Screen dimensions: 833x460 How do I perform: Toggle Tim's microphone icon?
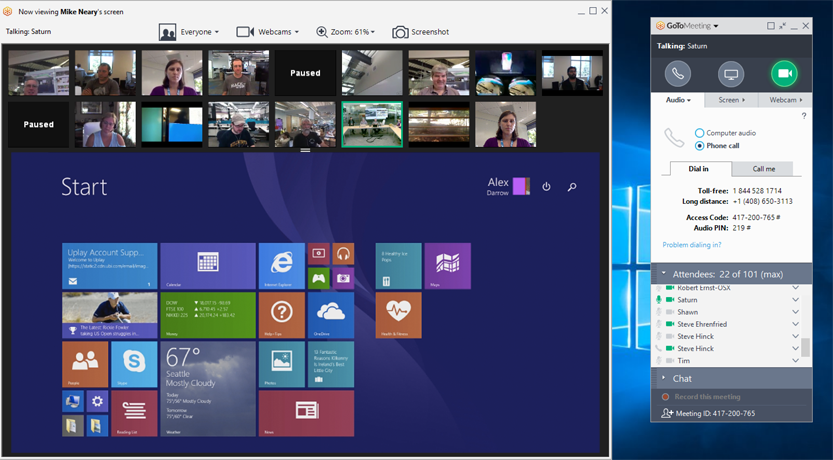tap(659, 361)
